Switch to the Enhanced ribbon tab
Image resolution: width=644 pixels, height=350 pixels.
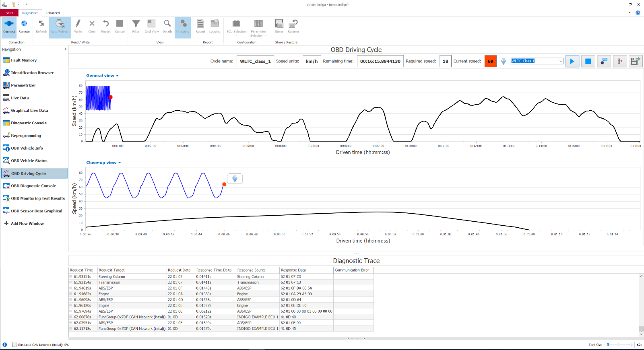click(x=53, y=13)
